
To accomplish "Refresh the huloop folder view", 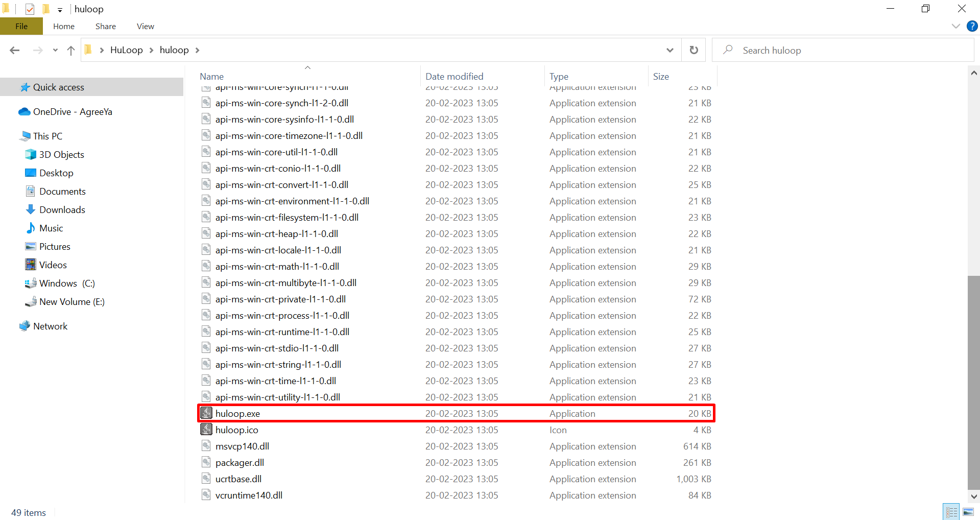I will (694, 50).
